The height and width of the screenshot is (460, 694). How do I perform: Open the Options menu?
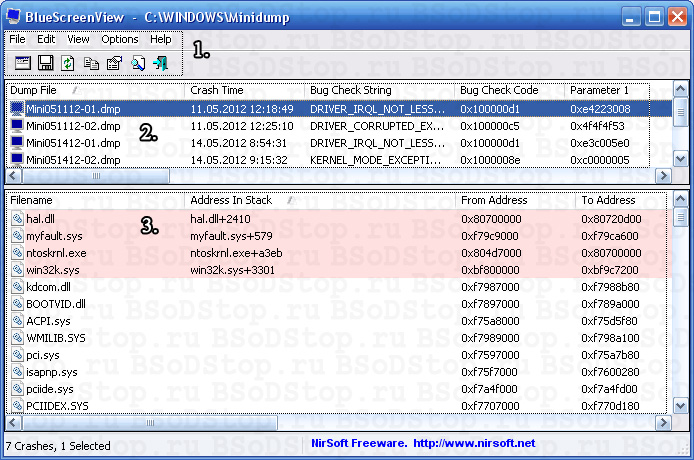pos(120,39)
